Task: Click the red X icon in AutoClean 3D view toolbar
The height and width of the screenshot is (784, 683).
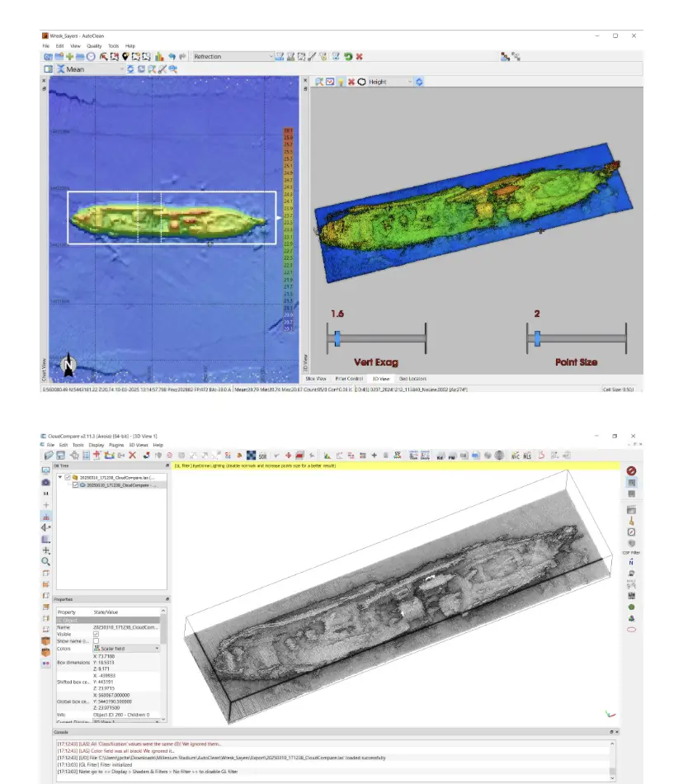Action: [351, 82]
